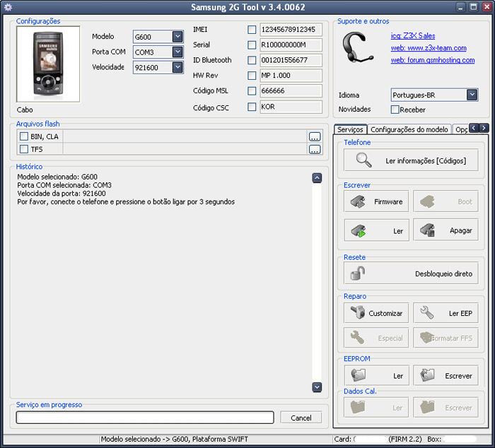The height and width of the screenshot is (448, 495).
Task: Click the Customizar repair icon
Action: coord(358,313)
